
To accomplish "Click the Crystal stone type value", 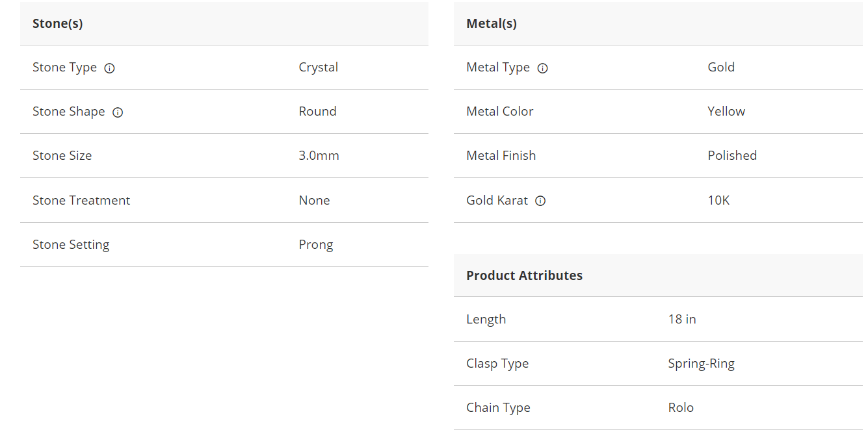I will tap(318, 68).
